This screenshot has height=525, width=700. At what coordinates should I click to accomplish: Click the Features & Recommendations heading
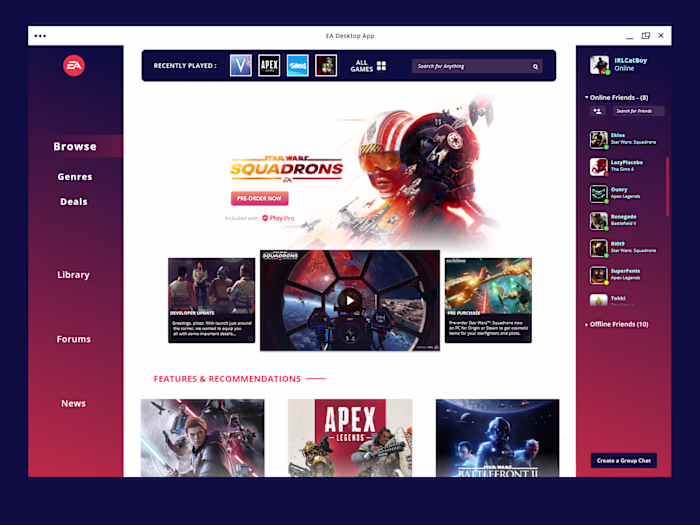227,379
